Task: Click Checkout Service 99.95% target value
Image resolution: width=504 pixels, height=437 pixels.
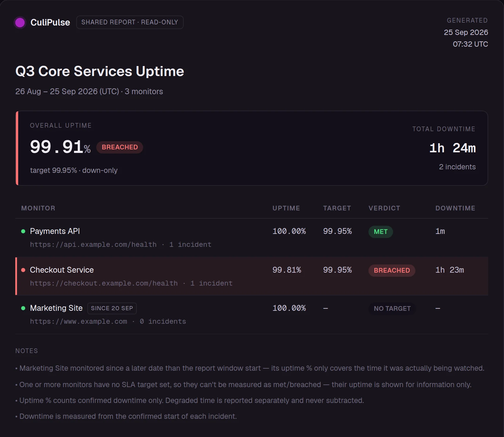Action: pyautogui.click(x=337, y=270)
